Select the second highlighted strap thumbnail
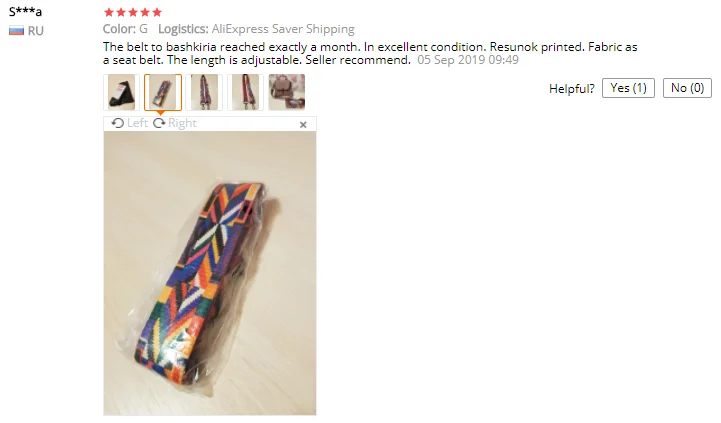721x423 pixels. coord(163,92)
